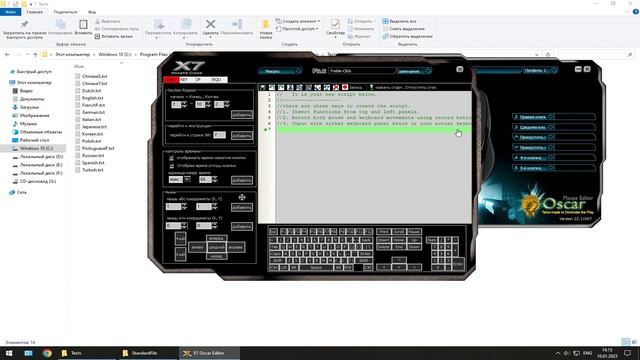The width and height of the screenshot is (640, 360).
Task: Click the Cut (Вырезать) command in ribbon
Action: tap(108, 21)
